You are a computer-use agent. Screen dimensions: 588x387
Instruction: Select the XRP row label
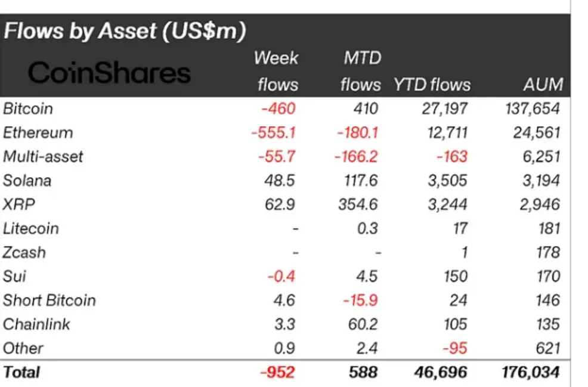pyautogui.click(x=19, y=205)
